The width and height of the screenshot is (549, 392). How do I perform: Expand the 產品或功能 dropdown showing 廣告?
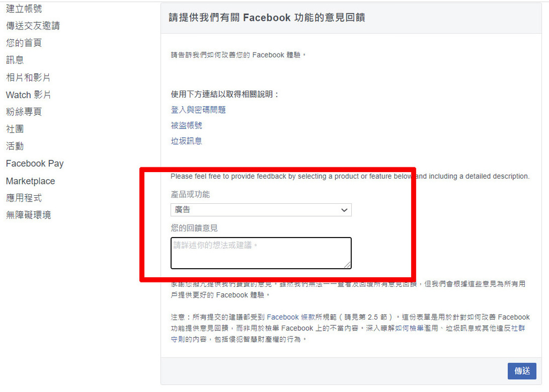point(261,210)
